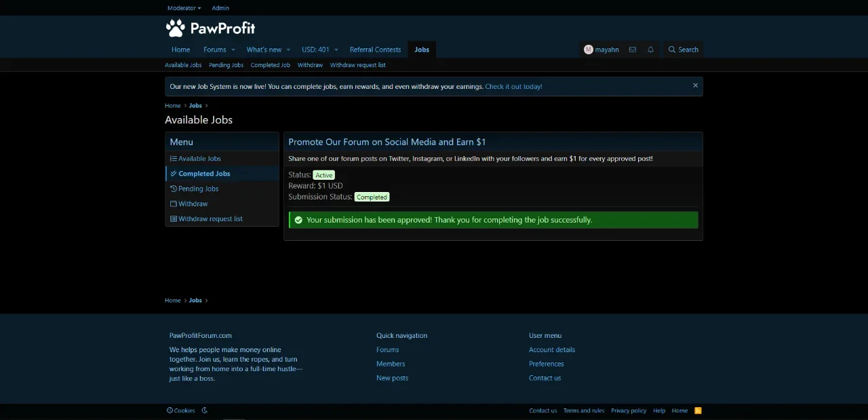Open the inbox envelope icon
Screen dimensions: 868x420
pos(632,50)
